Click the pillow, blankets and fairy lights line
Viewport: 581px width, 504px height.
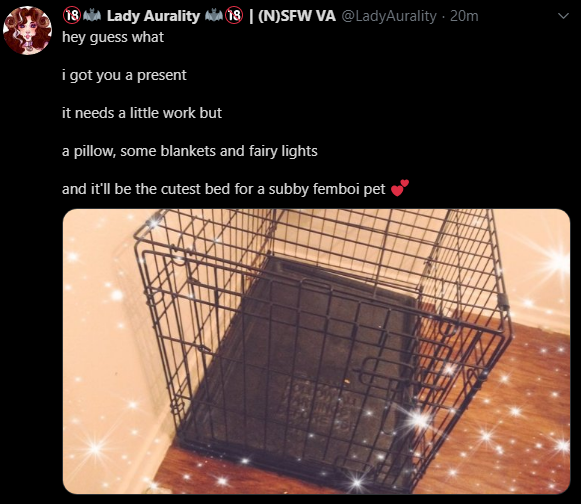(190, 151)
